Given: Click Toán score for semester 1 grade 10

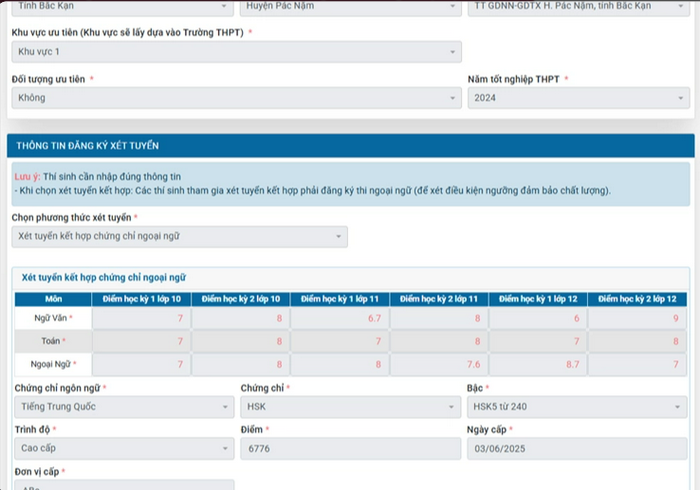Looking at the screenshot, I should coord(141,341).
